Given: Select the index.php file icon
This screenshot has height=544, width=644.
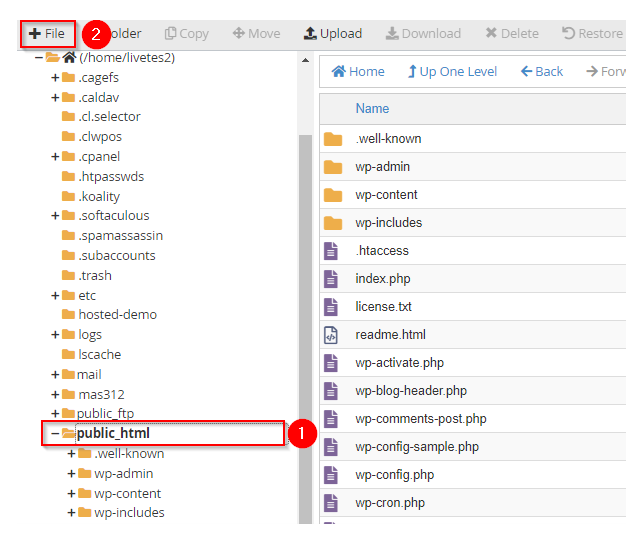Looking at the screenshot, I should coord(331,279).
